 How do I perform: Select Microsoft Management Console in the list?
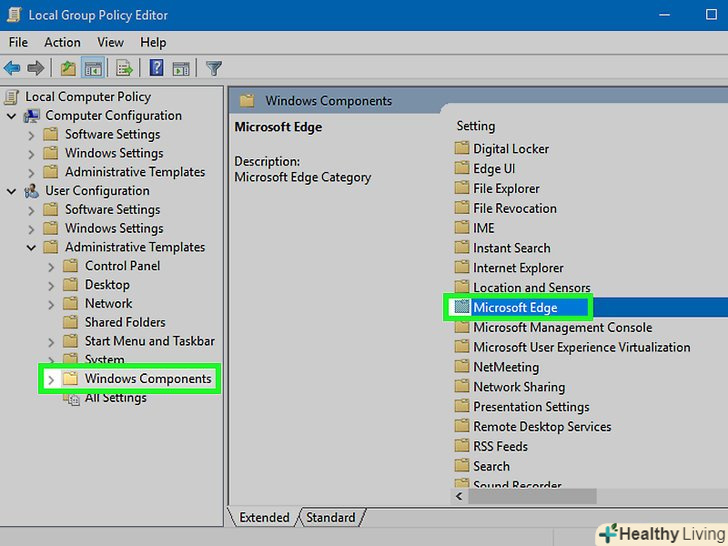point(562,327)
